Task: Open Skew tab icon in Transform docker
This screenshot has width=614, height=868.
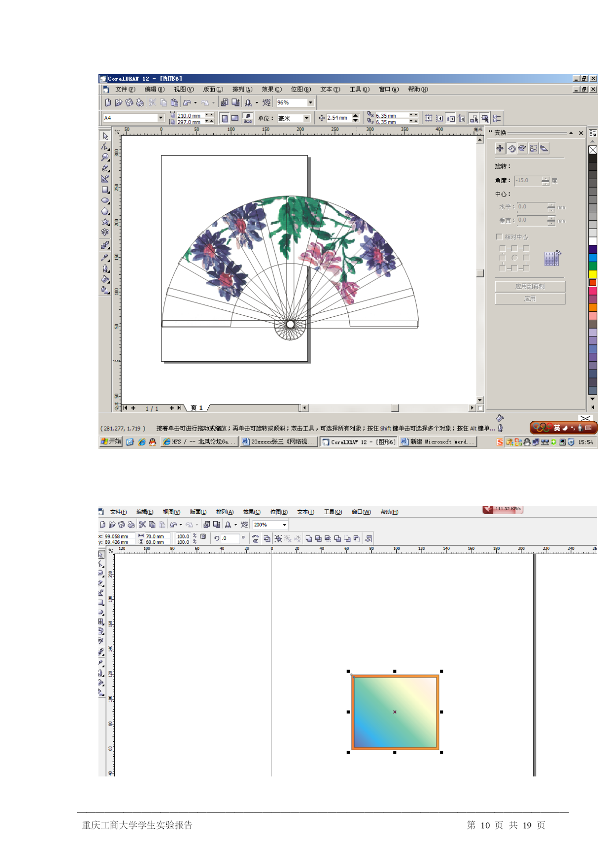Action: click(544, 148)
